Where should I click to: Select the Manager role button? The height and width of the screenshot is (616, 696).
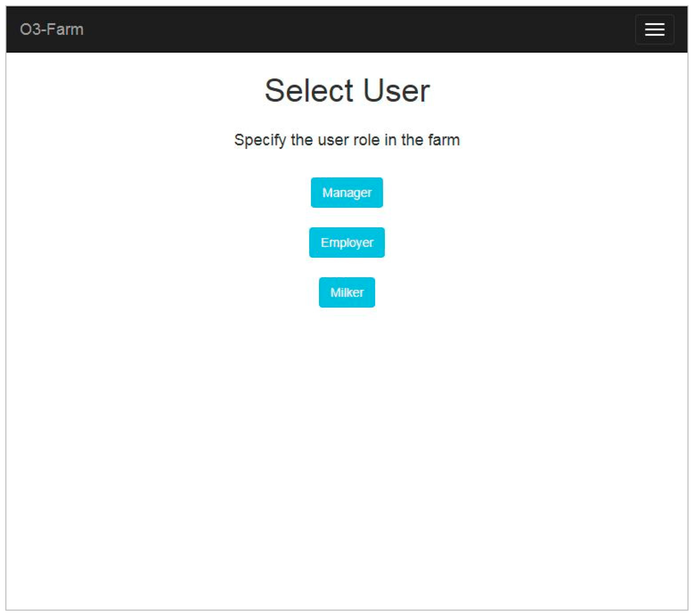pos(346,193)
